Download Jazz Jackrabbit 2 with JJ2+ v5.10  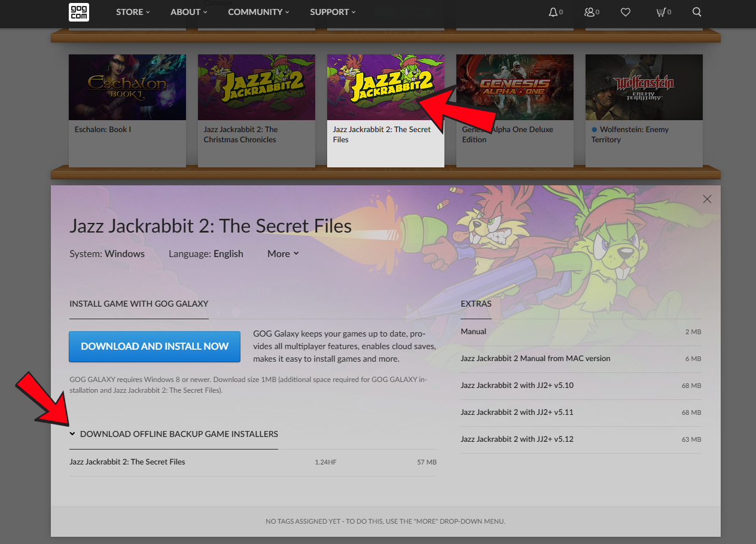tap(581, 386)
